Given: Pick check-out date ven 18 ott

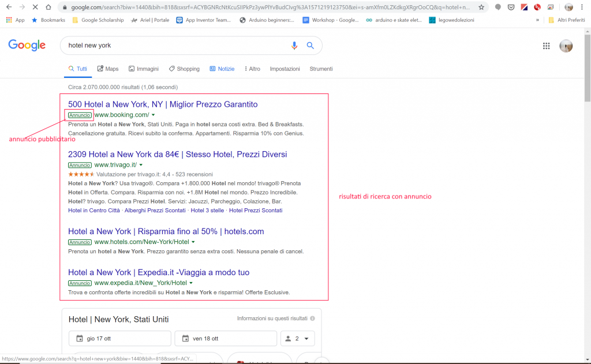Looking at the screenshot, I should coord(226,339).
